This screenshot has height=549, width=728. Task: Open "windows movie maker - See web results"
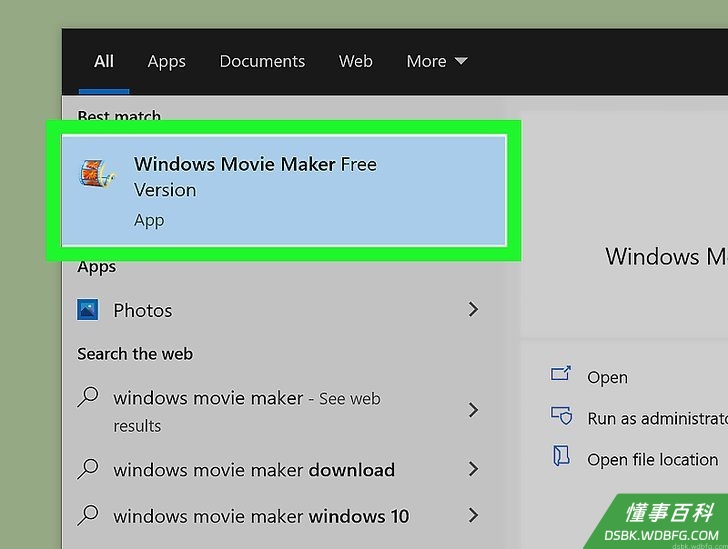click(x=247, y=412)
